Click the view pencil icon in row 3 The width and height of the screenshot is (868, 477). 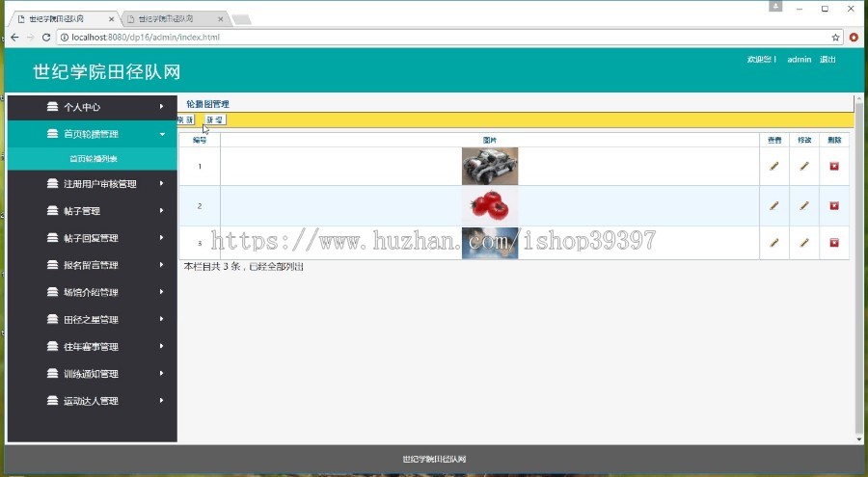click(x=773, y=243)
